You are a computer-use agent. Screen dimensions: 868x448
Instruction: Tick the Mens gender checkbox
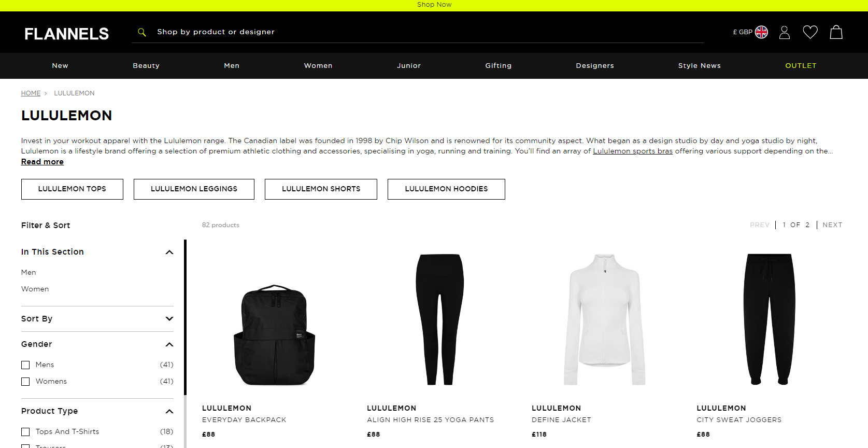(25, 365)
